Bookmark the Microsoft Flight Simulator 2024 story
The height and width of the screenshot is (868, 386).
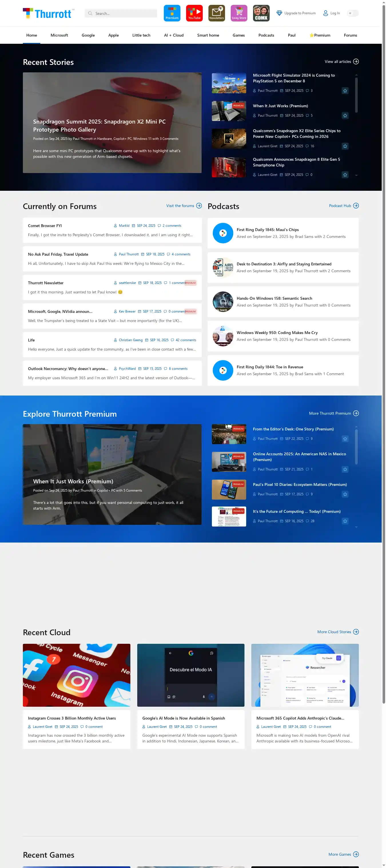pos(345,91)
